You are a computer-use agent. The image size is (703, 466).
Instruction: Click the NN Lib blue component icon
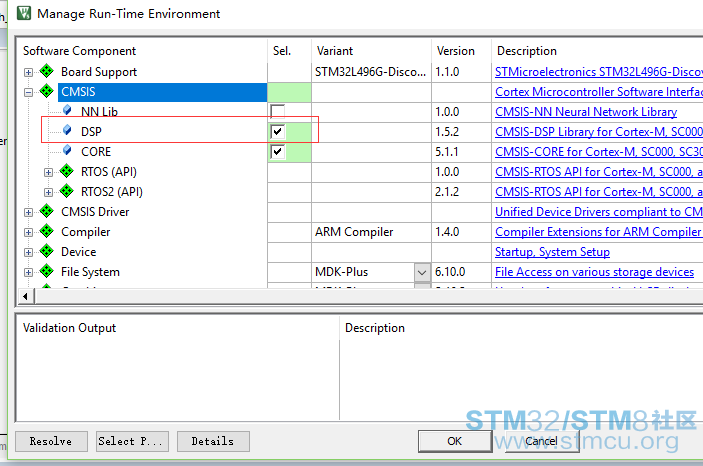pos(67,110)
